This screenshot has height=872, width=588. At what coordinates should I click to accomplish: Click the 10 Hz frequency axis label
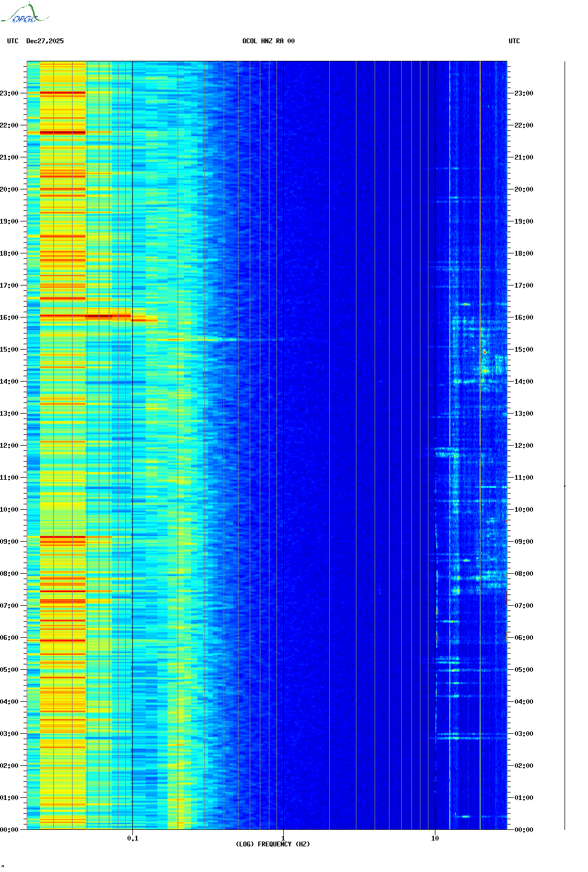click(x=435, y=838)
